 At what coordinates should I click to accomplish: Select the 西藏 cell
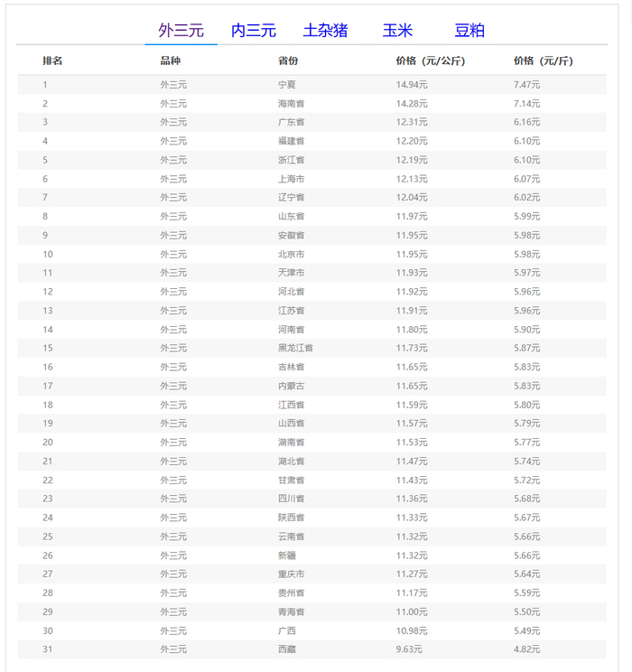click(286, 649)
